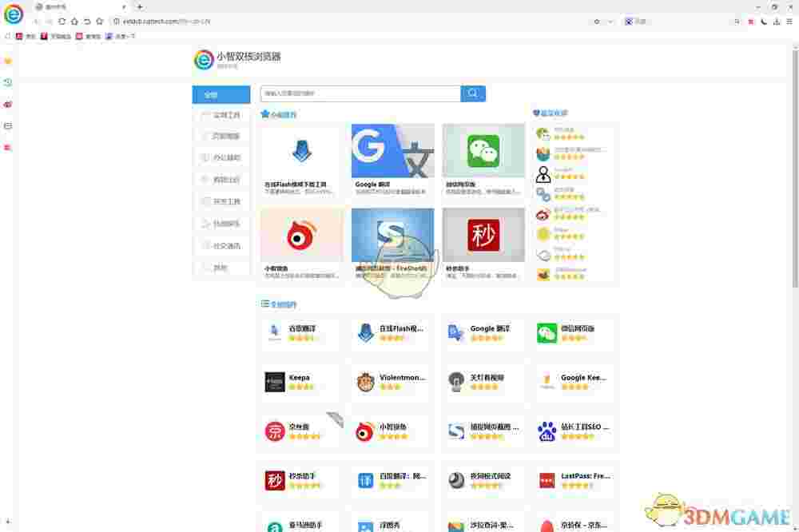Click the Flash download arrow icon in list

tap(365, 333)
